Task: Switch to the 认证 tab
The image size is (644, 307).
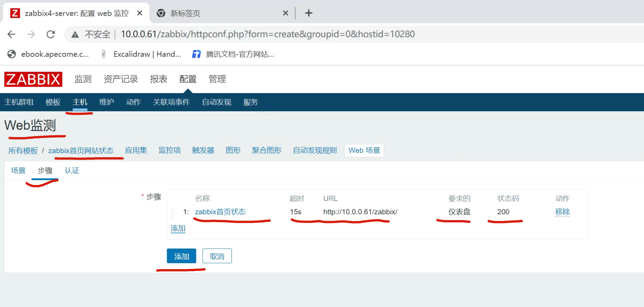Action: [x=72, y=171]
